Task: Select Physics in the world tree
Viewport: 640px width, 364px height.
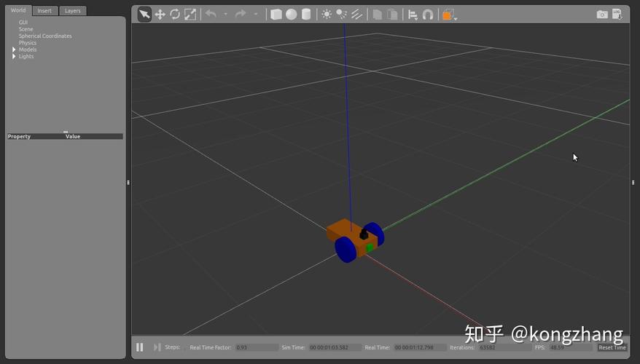Action: tap(28, 43)
